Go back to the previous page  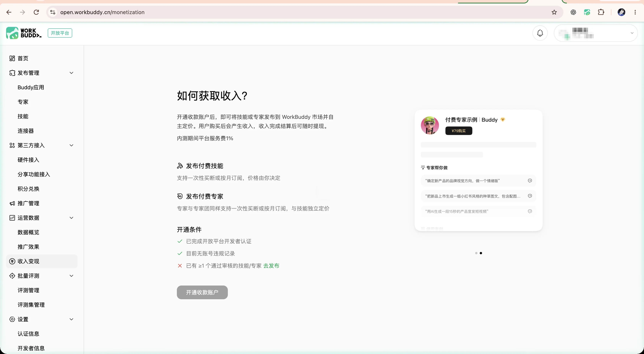pos(9,12)
